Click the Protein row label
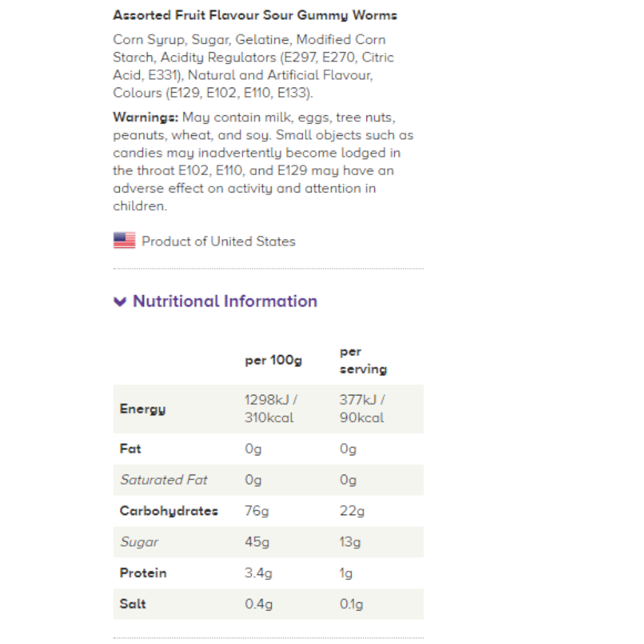Viewport: 644px width, 644px height. click(143, 573)
